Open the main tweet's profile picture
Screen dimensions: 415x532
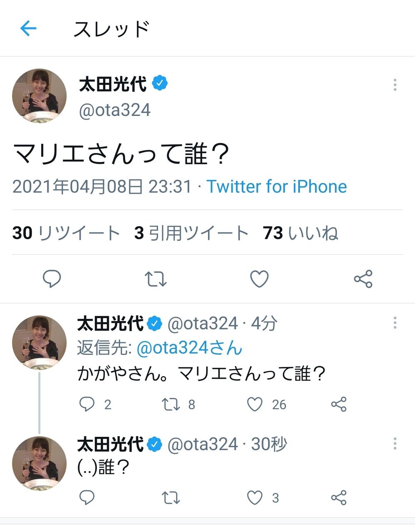tap(40, 96)
